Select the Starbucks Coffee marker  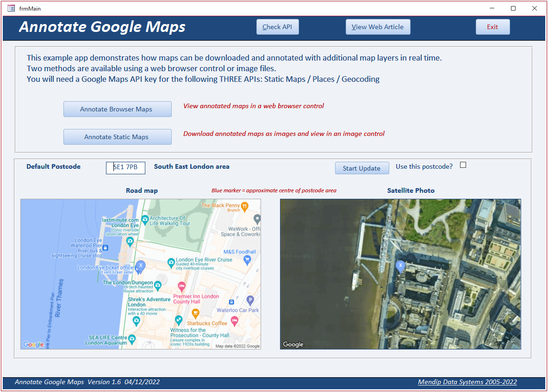(x=196, y=313)
